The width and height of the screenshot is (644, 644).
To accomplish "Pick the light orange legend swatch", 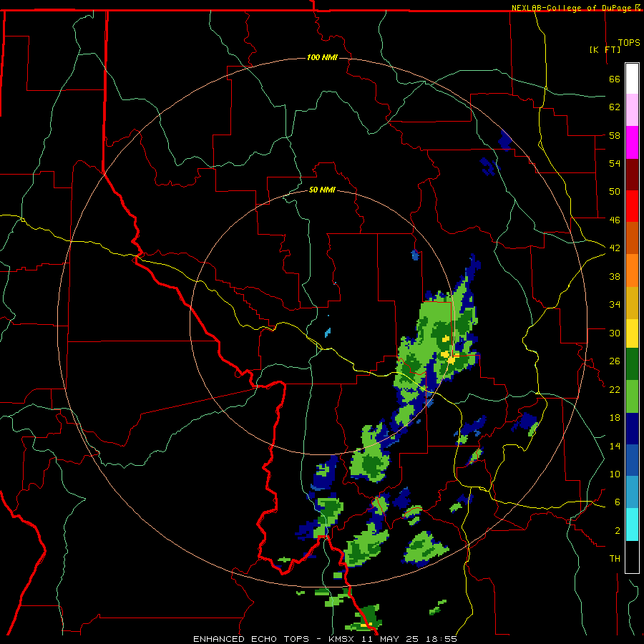I will tap(632, 270).
